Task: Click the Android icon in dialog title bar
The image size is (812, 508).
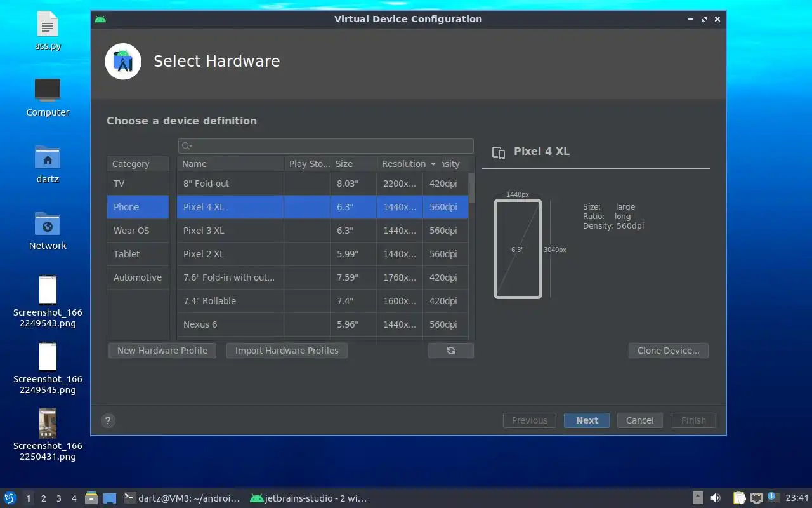Action: click(100, 19)
